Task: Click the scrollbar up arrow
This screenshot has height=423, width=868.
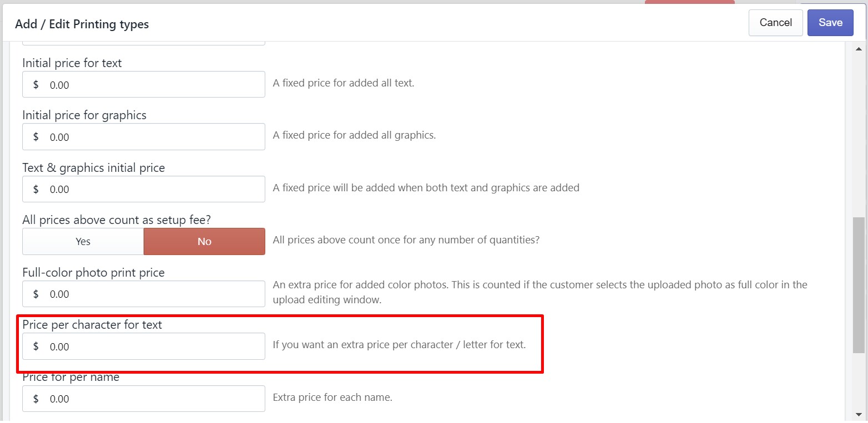Action: 859,49
